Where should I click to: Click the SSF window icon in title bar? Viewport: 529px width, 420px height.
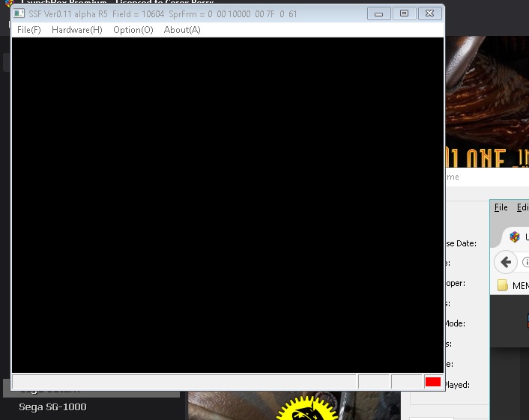(19, 13)
